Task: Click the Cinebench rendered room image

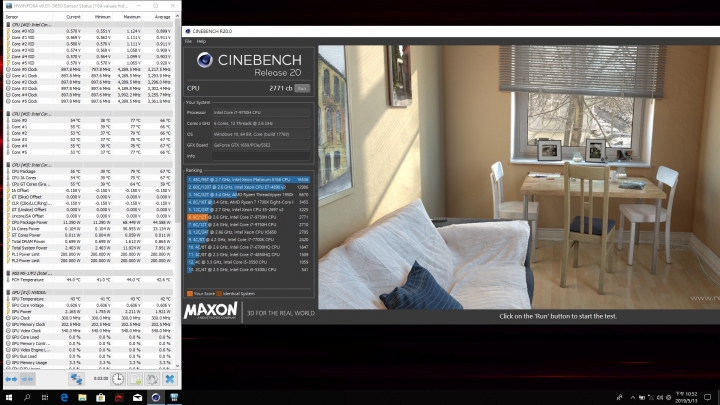Action: [519, 177]
